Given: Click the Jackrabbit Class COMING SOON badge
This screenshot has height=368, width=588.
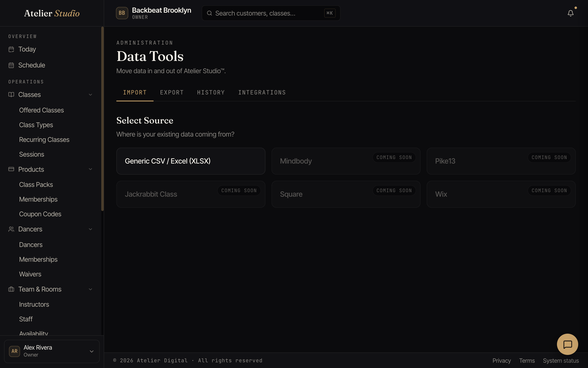Looking at the screenshot, I should coord(239,191).
